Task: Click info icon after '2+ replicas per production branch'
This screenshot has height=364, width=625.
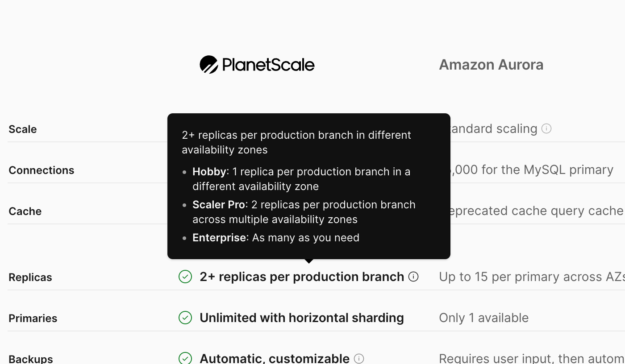Action: [414, 277]
